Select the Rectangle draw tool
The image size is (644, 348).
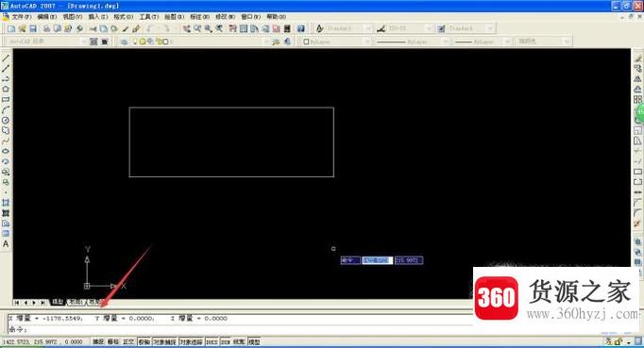[x=6, y=99]
